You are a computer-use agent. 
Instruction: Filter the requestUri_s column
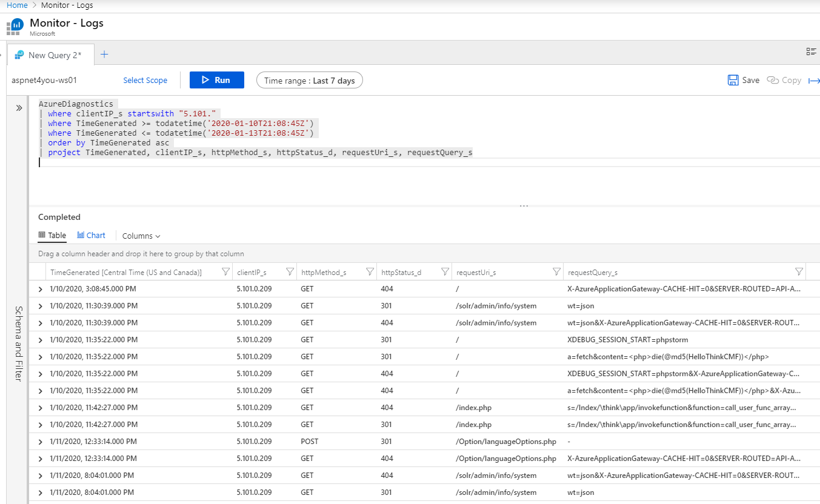556,272
